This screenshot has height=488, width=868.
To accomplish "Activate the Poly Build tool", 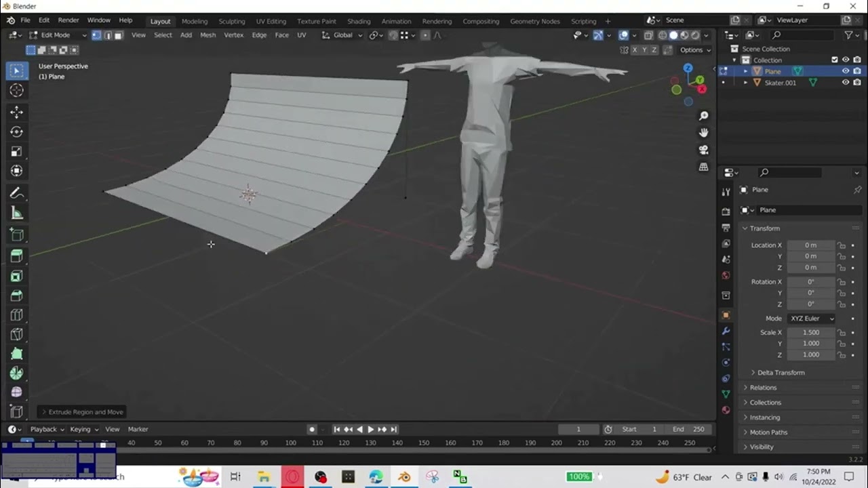I will 17,354.
